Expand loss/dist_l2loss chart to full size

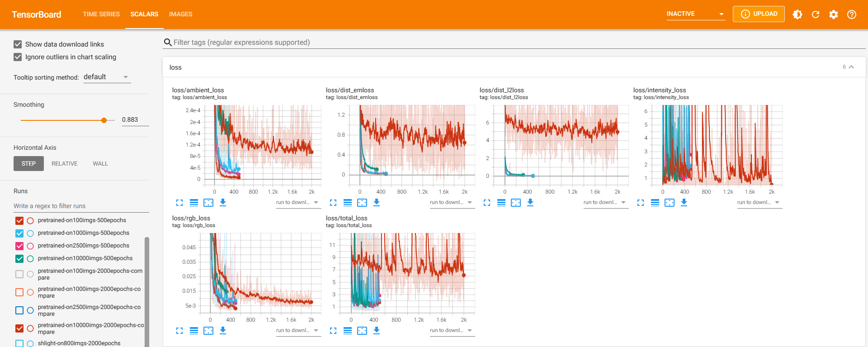487,203
